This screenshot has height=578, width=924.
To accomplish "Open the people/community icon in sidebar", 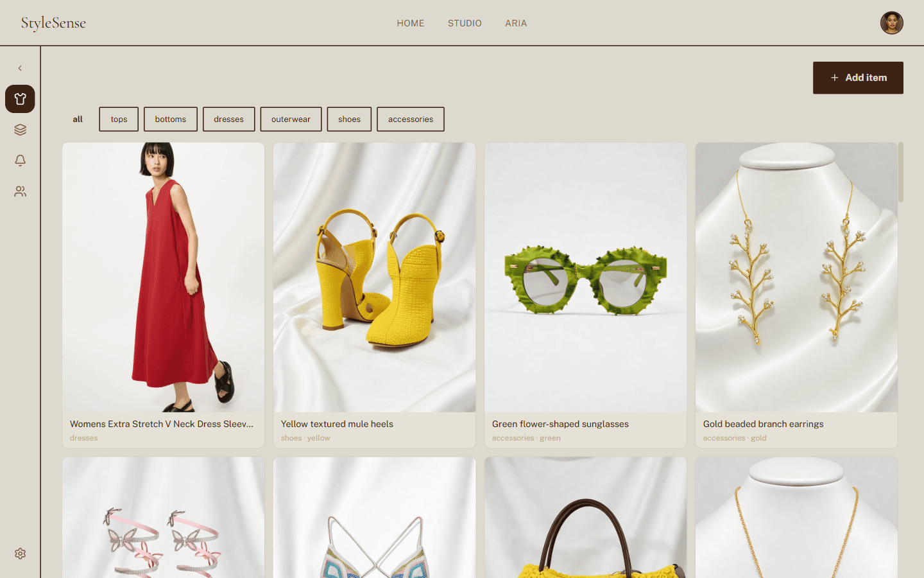I will [20, 191].
